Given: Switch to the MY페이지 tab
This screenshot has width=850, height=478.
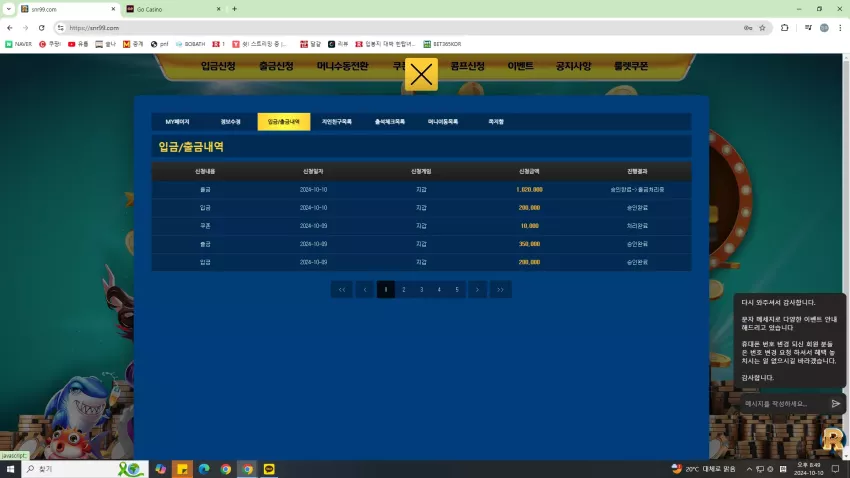Looking at the screenshot, I should pos(177,122).
